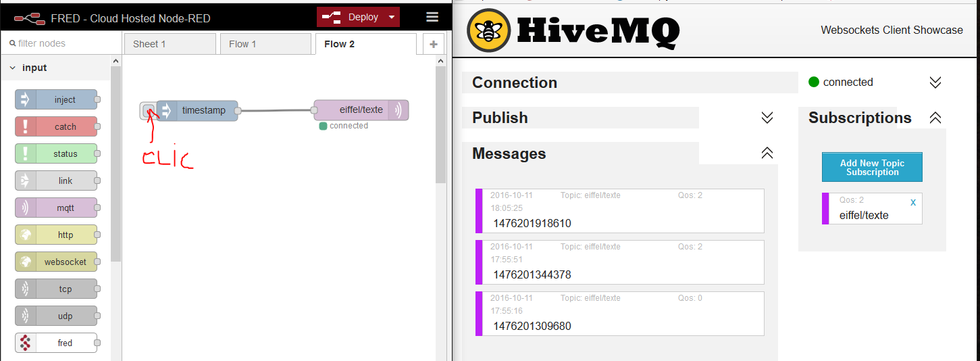980x361 pixels.
Task: Switch to the Flow 1 tab
Action: (265, 44)
